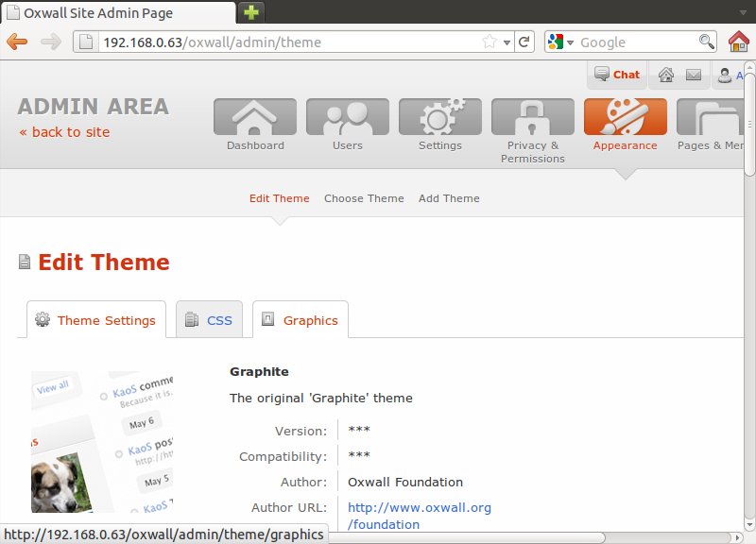Click the document icon beside Edit Theme
Viewport: 756px width, 544px height.
(x=25, y=263)
